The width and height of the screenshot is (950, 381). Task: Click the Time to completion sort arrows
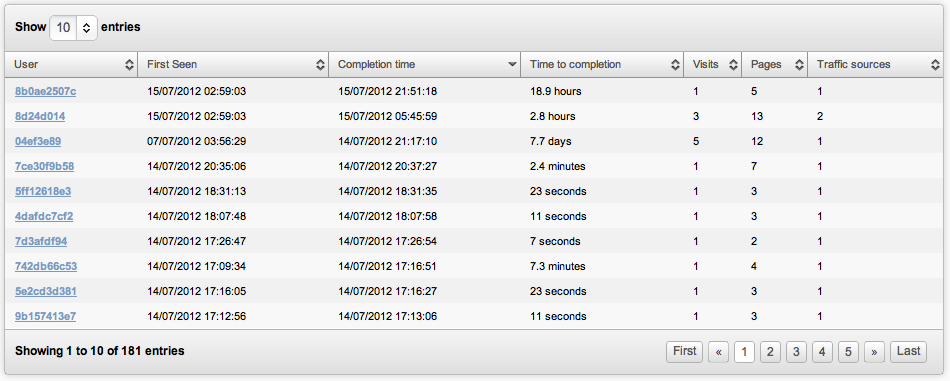[x=676, y=65]
